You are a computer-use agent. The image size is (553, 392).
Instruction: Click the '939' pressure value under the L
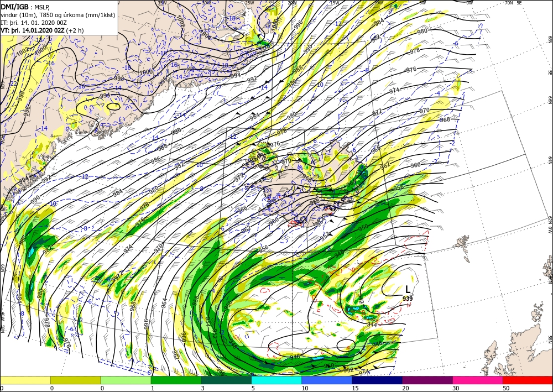coord(408,299)
